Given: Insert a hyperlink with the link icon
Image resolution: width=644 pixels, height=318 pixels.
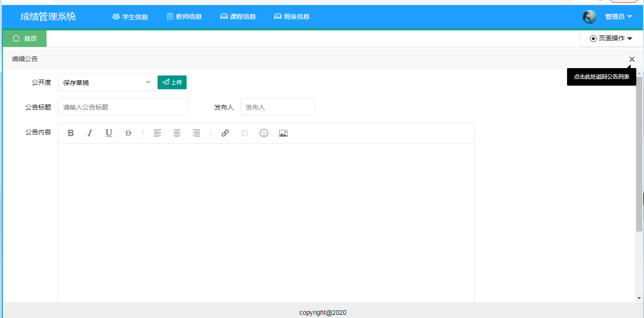Looking at the screenshot, I should pyautogui.click(x=225, y=133).
